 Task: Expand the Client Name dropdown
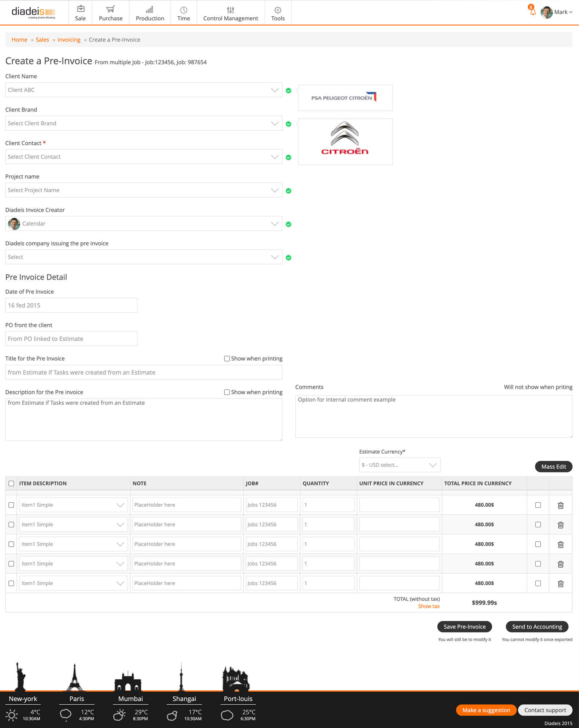275,90
